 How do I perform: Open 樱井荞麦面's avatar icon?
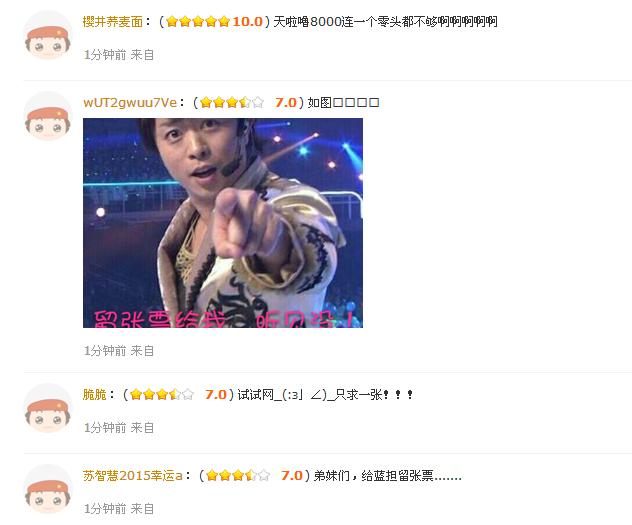[48, 35]
